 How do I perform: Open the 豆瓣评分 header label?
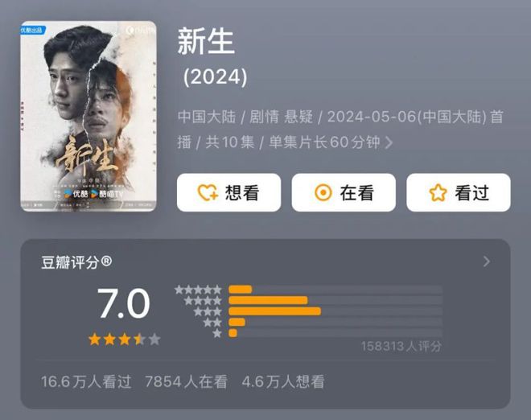coord(76,262)
